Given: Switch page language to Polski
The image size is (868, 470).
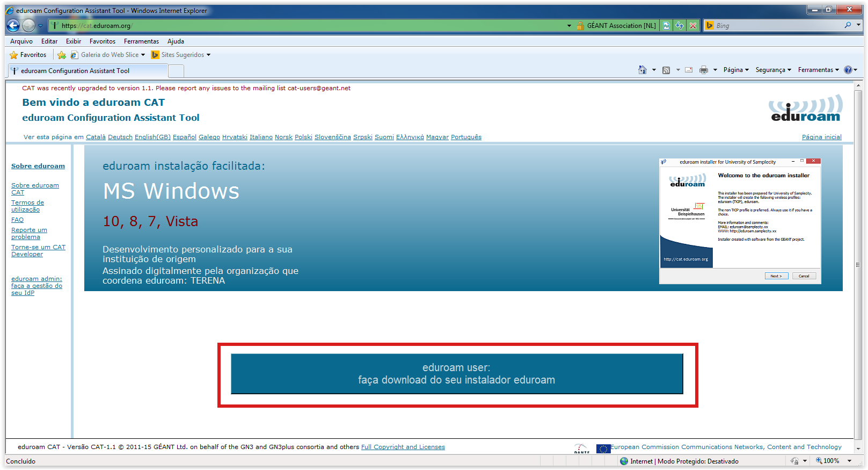Looking at the screenshot, I should pyautogui.click(x=303, y=137).
